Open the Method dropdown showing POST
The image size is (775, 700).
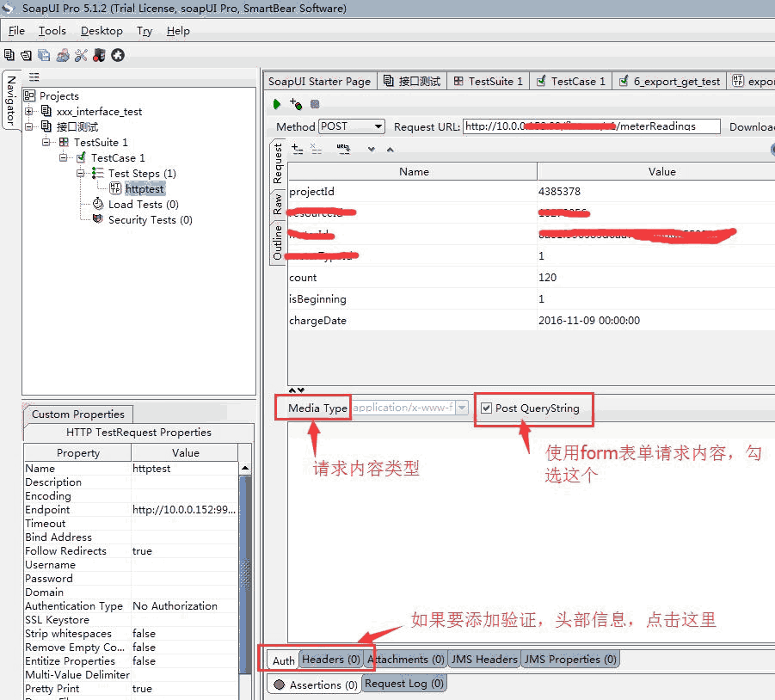[x=351, y=126]
